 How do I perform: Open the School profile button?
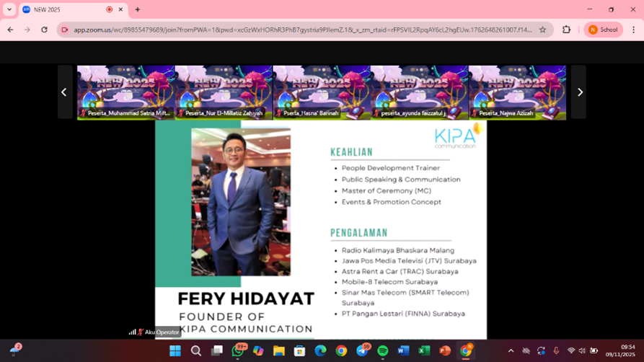click(603, 30)
